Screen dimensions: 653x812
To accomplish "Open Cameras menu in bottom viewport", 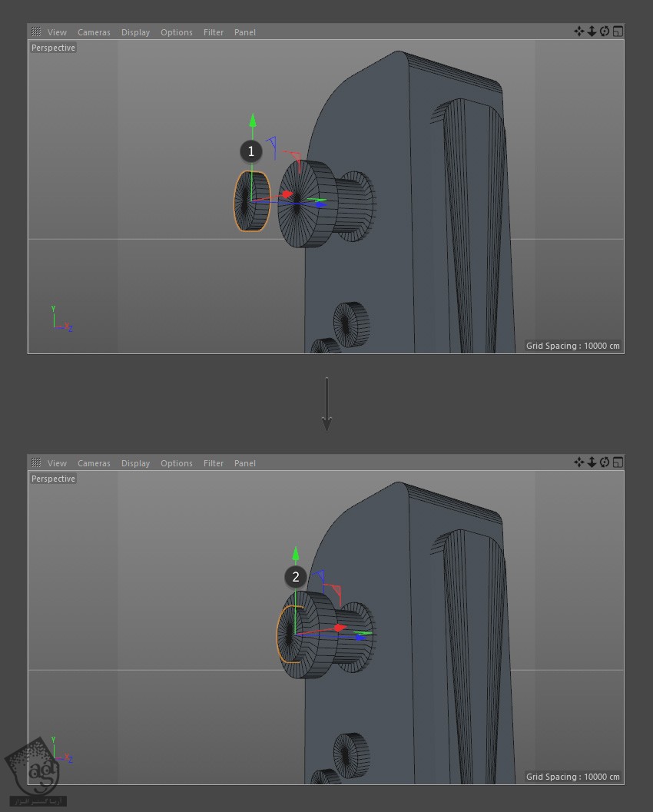I will [94, 463].
